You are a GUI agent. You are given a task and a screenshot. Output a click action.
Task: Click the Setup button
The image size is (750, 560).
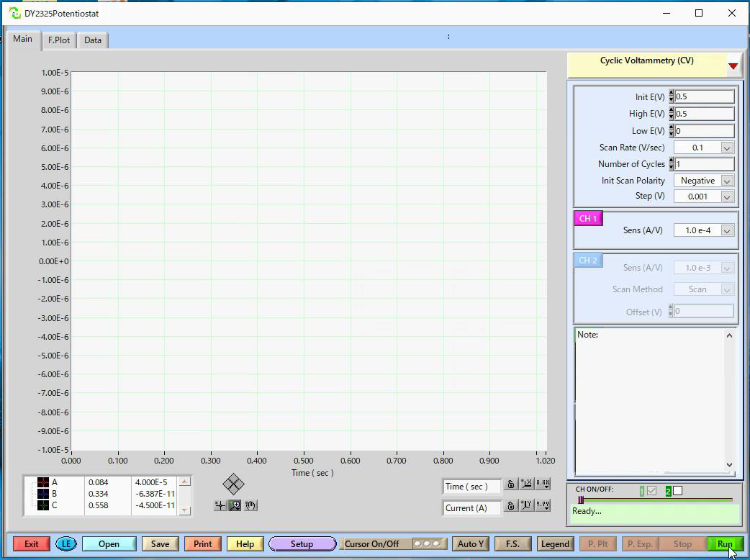coord(302,544)
